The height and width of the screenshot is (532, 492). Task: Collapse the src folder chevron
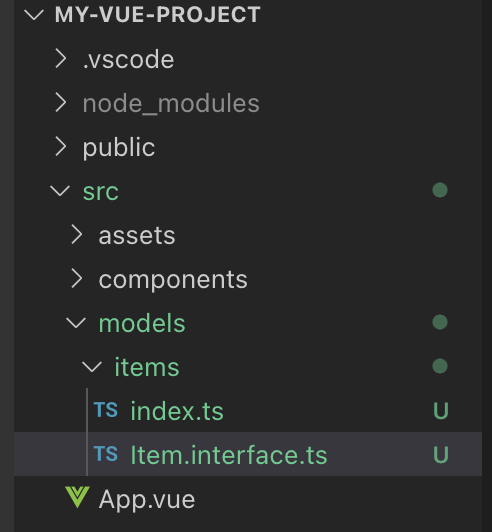tap(60, 191)
